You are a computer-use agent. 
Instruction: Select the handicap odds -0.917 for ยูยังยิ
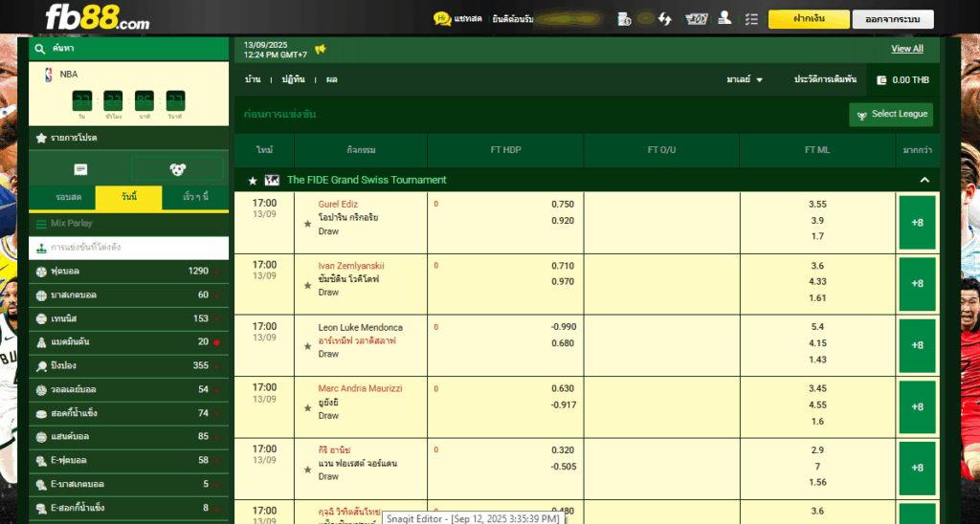[x=564, y=404]
